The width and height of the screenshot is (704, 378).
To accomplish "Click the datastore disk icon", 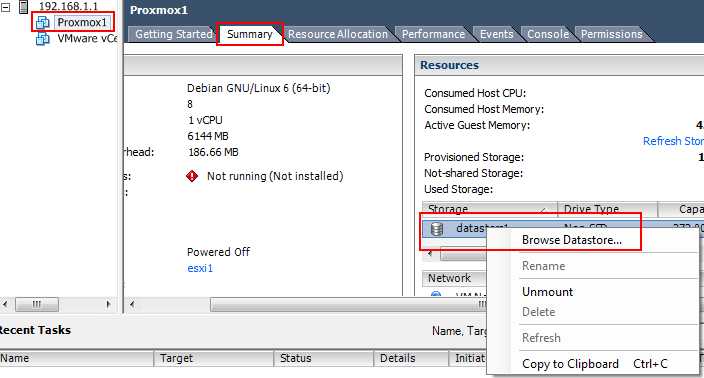I will [x=437, y=229].
